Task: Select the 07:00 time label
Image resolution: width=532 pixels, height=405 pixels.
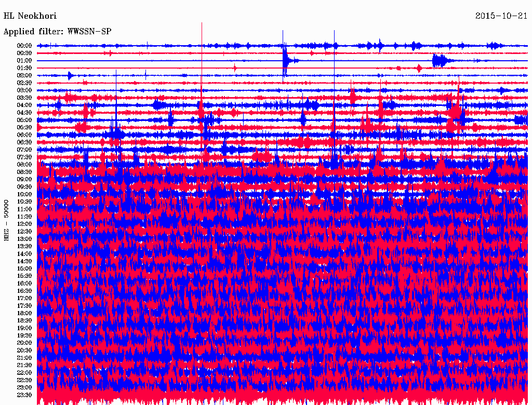Action: (24, 150)
